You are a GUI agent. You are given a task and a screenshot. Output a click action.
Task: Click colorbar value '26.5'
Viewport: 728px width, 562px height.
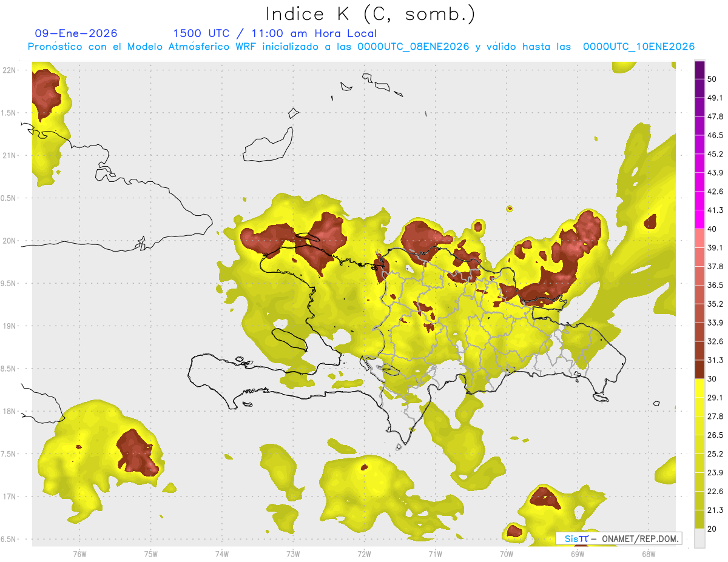pyautogui.click(x=715, y=435)
